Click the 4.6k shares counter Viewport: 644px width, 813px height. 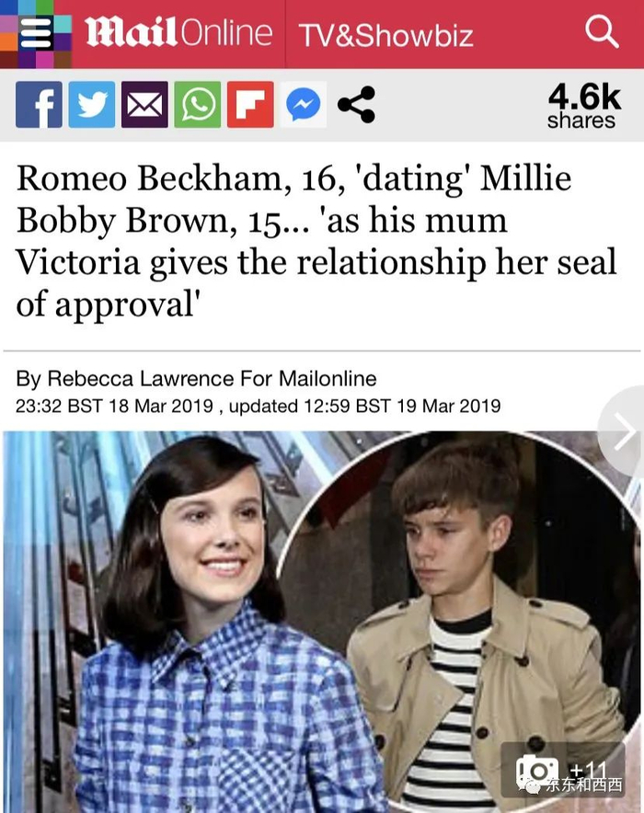[x=583, y=106]
